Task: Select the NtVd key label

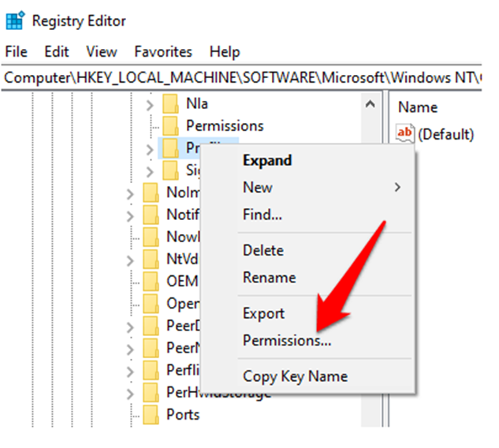Action: tap(183, 259)
